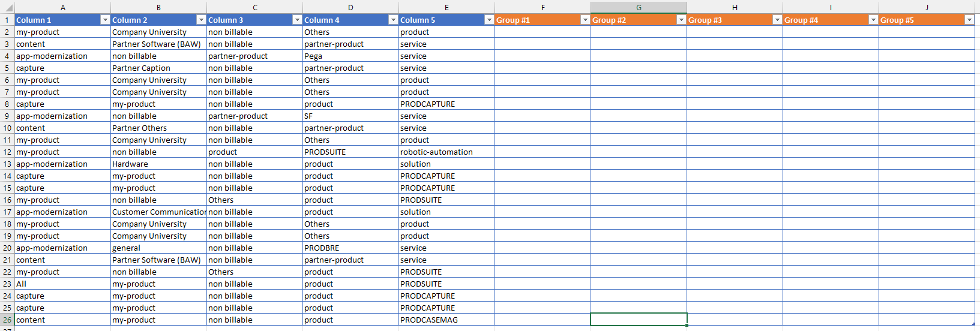The width and height of the screenshot is (980, 331).
Task: Click cell 'Pega' in row 4
Action: (351, 56)
